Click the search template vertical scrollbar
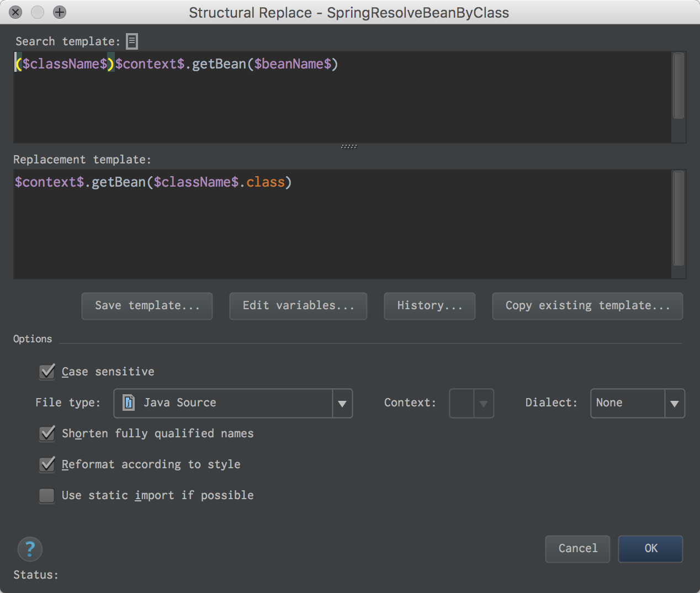 (x=679, y=86)
